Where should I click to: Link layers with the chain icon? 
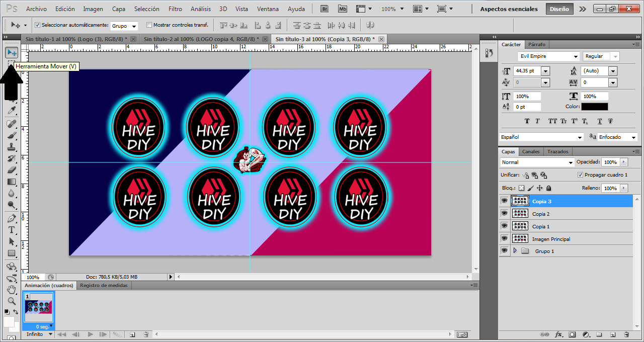(x=545, y=334)
